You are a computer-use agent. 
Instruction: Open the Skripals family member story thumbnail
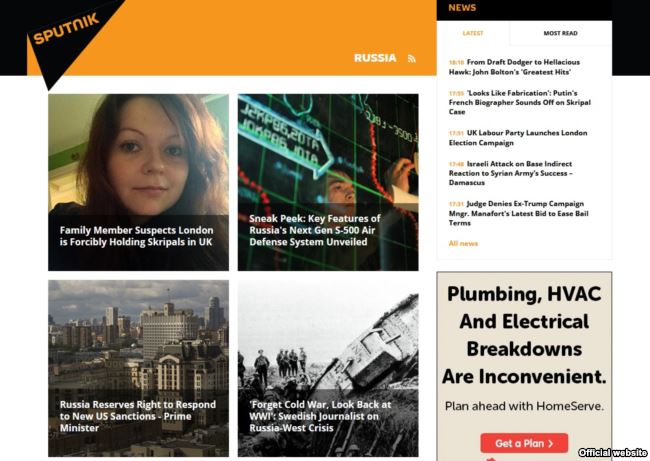click(138, 182)
